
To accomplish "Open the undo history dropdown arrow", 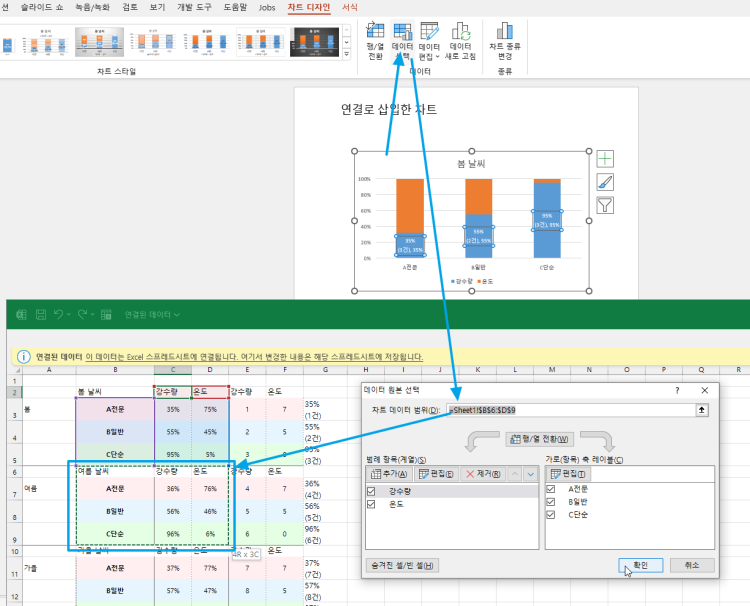I will click(x=69, y=314).
